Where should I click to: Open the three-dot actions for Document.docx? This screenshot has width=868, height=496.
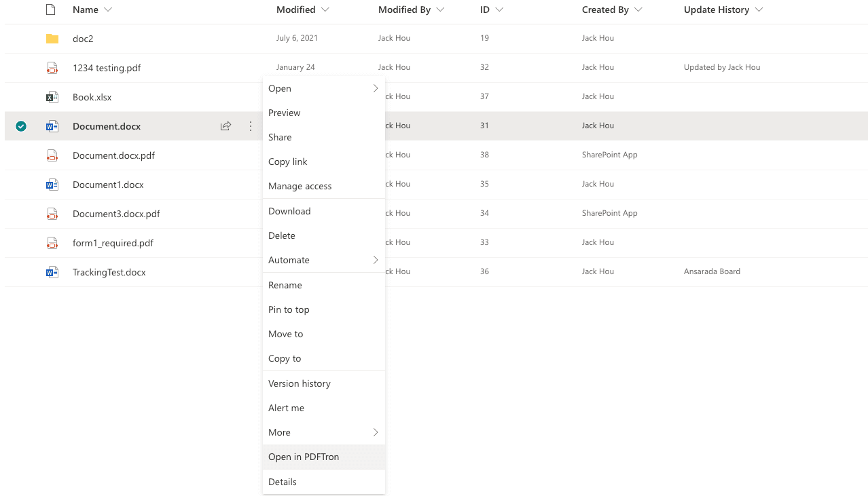[251, 126]
